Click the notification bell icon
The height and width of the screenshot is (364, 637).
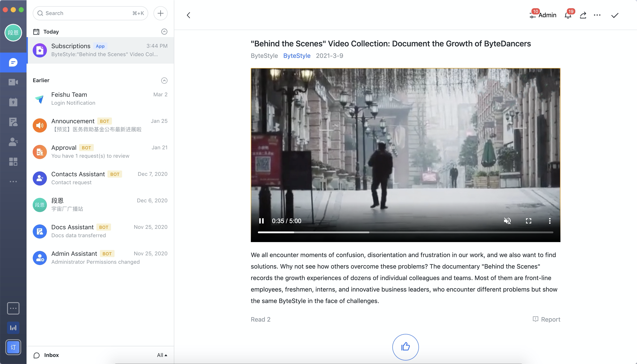coord(568,15)
